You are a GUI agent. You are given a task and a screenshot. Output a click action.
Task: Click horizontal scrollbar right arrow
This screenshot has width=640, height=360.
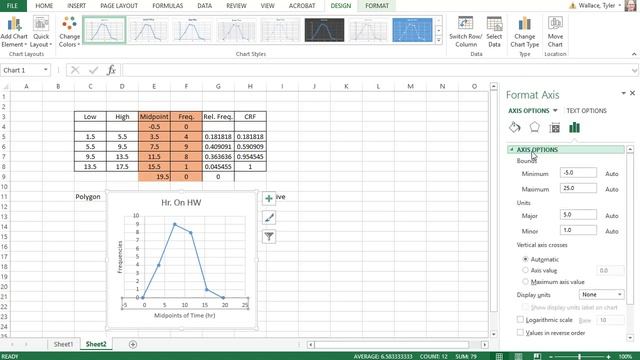pos(484,345)
